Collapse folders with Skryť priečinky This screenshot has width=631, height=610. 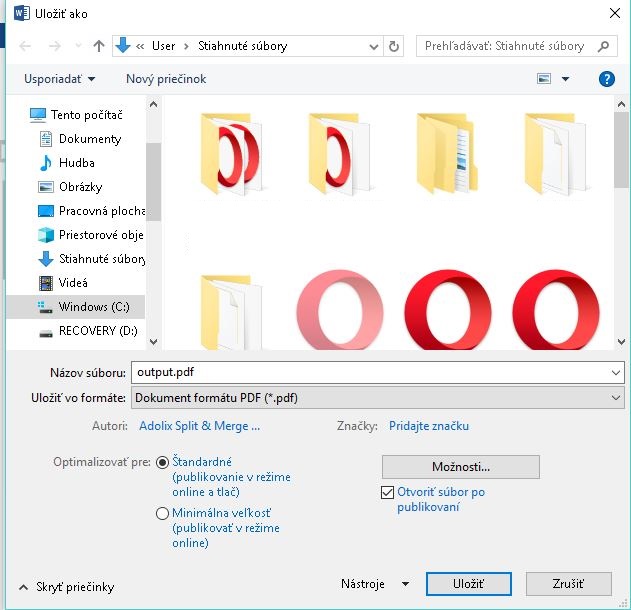[66, 588]
